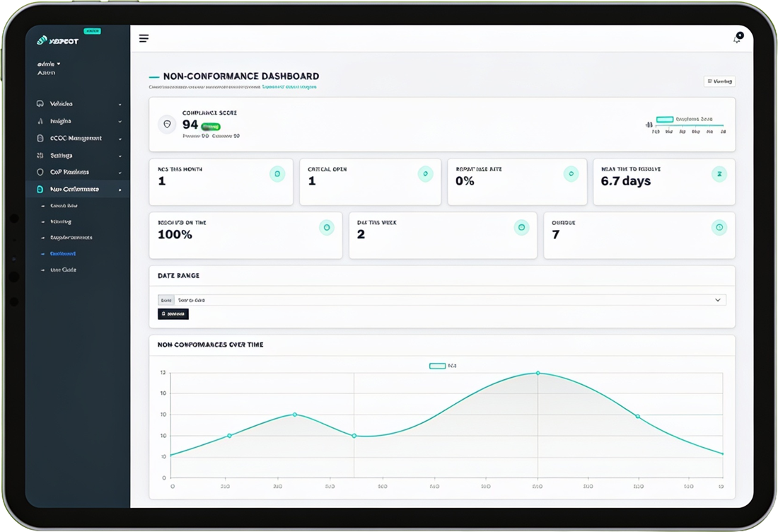
Task: Click the Date Range select field
Action: (442, 300)
